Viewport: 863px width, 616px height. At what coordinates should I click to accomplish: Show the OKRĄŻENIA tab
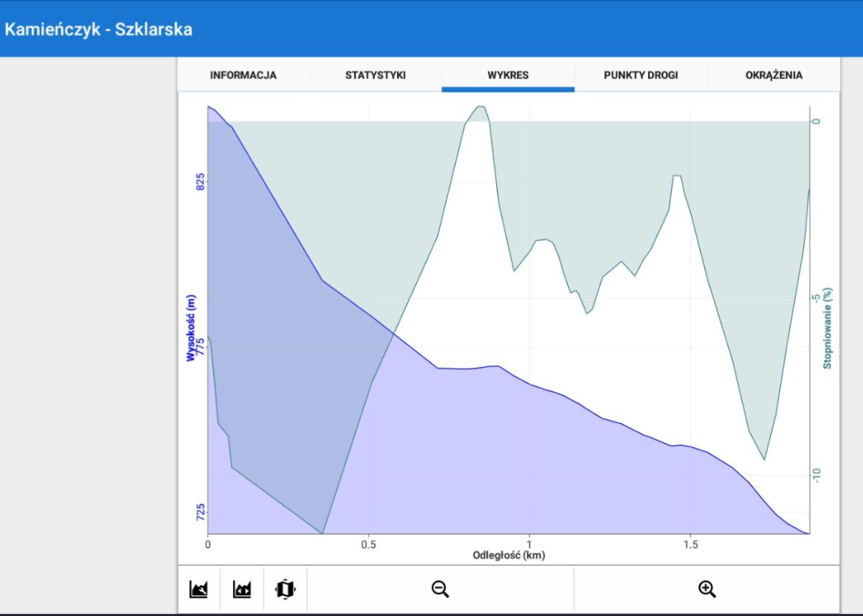pyautogui.click(x=774, y=75)
